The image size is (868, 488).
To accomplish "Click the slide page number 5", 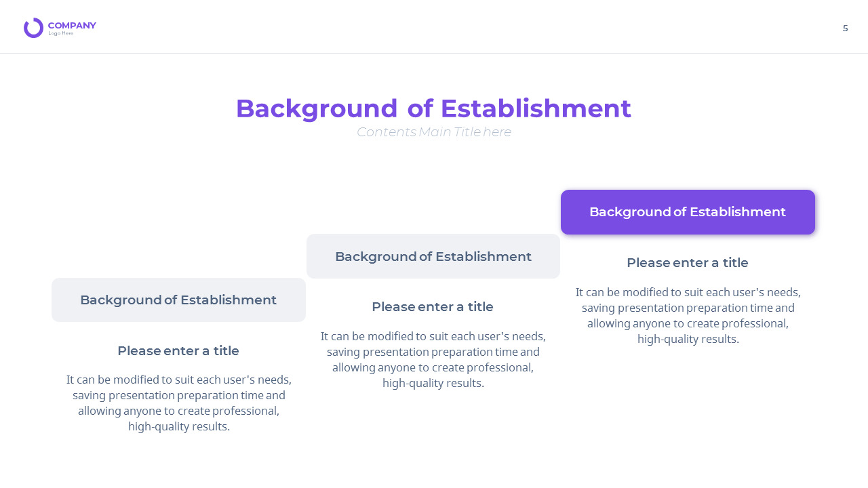I will click(x=845, y=28).
